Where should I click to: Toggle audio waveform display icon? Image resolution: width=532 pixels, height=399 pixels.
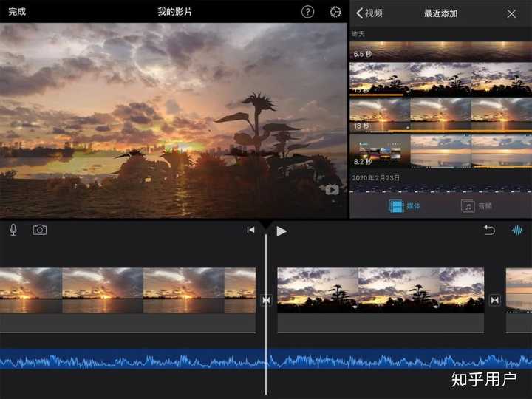pos(517,231)
